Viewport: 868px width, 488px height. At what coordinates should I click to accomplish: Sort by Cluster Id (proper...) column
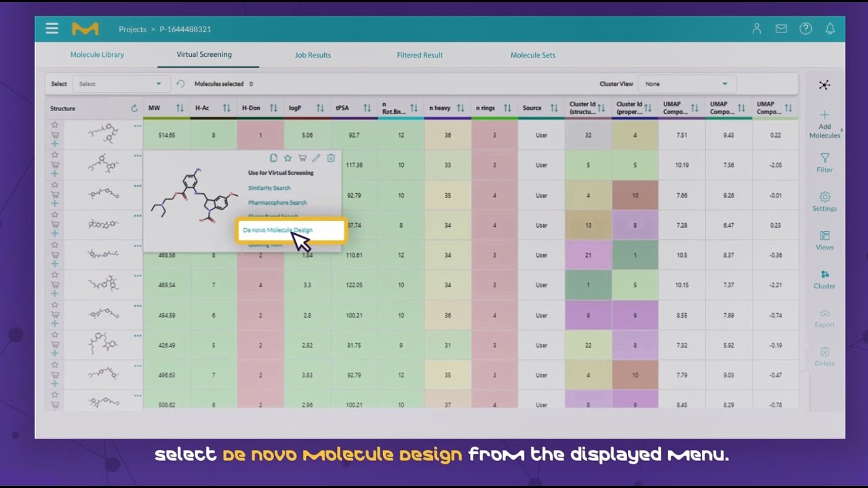click(x=648, y=108)
